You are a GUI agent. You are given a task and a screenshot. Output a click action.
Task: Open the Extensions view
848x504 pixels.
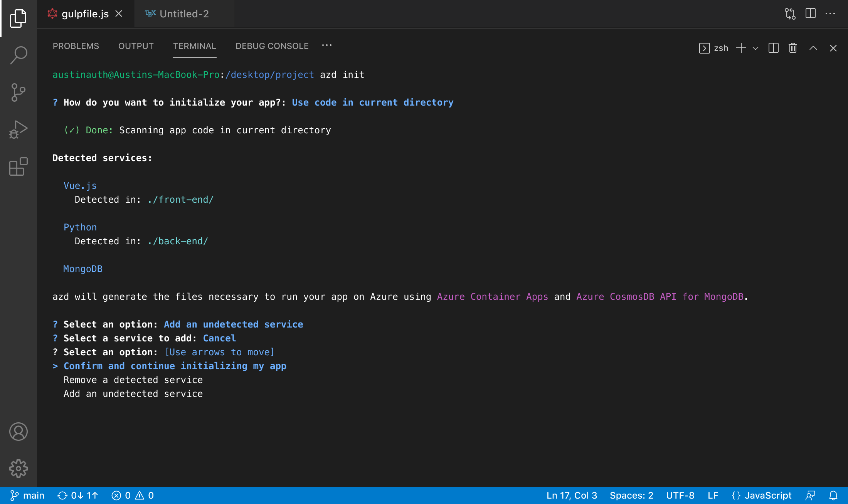click(x=18, y=166)
